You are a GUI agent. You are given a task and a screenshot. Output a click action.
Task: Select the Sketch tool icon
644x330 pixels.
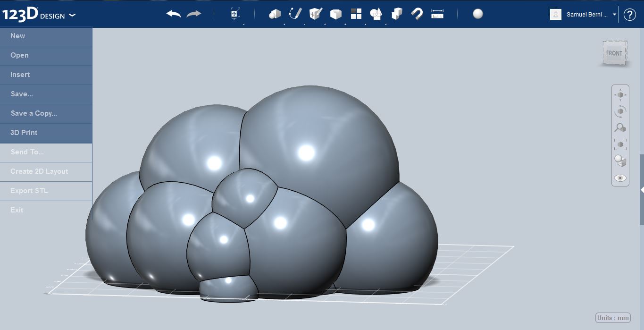coord(295,14)
